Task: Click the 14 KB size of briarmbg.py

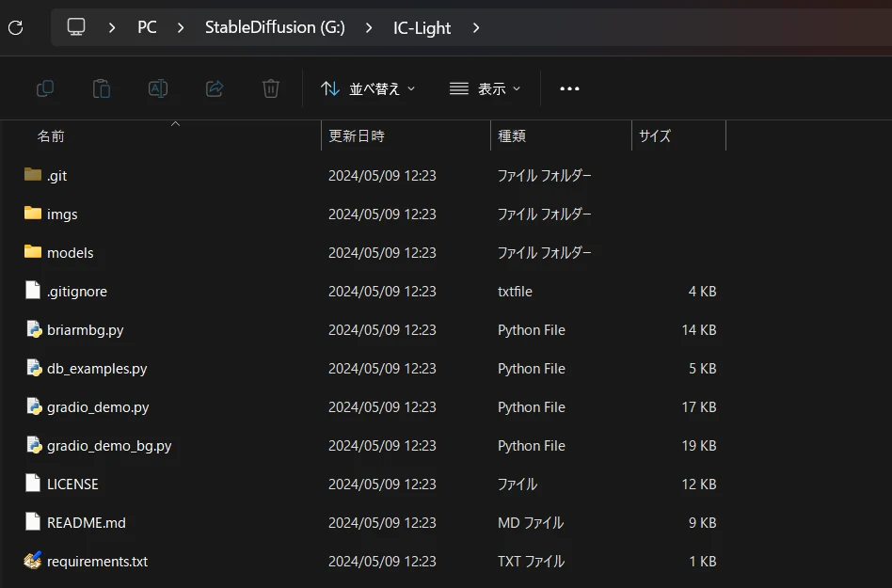Action: (698, 330)
